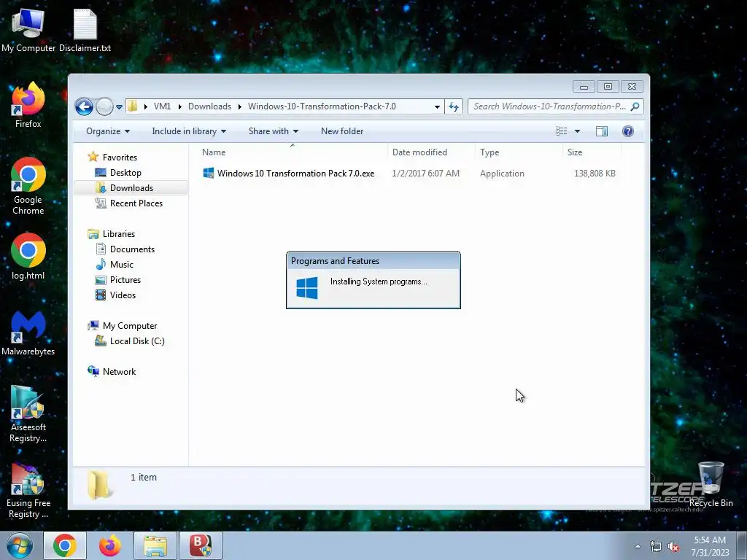Switch to Windows Explorer taskbar button
Viewport: 747px width, 560px height.
155,545
